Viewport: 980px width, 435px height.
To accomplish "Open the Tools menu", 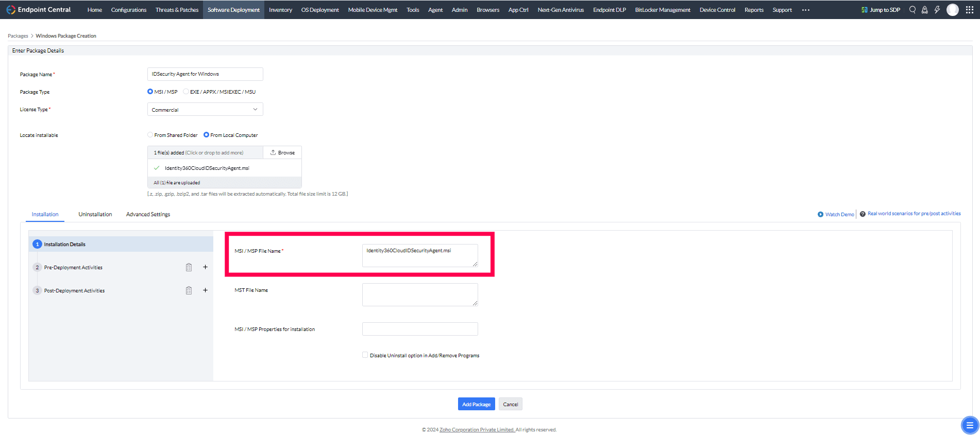I will 413,10.
